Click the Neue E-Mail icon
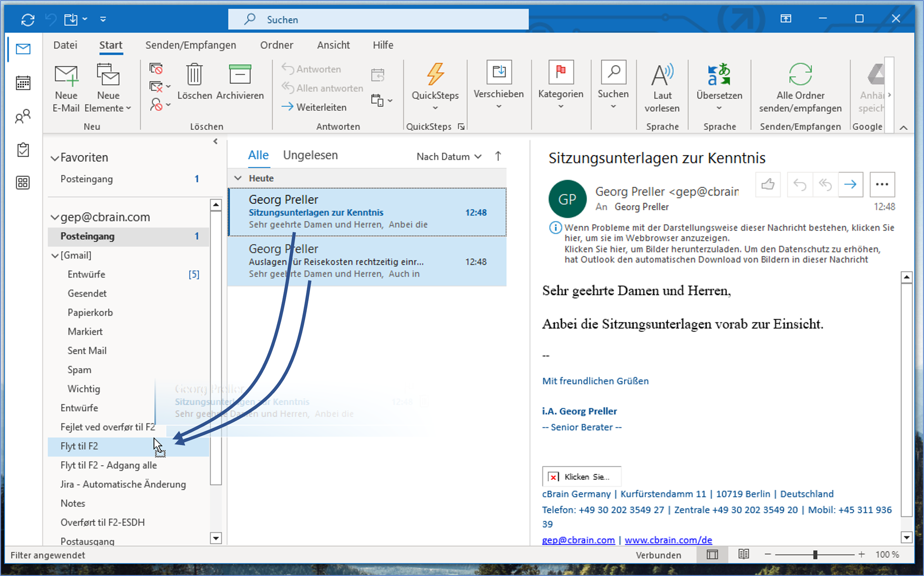 click(66, 75)
